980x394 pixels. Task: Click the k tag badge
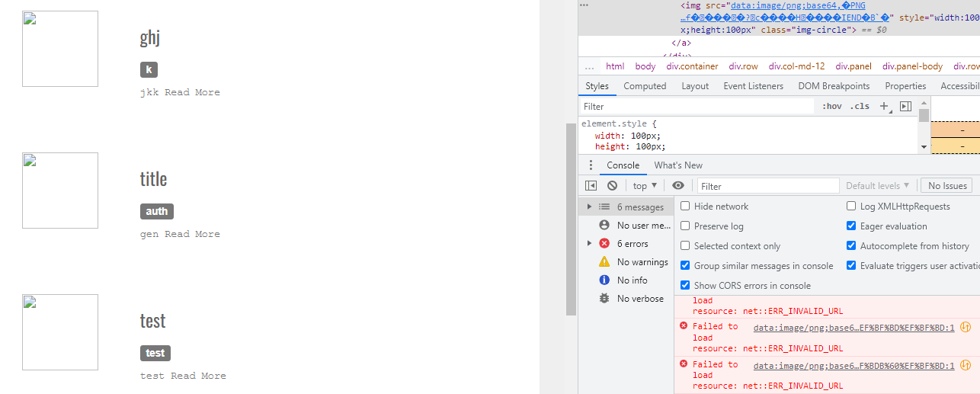(x=149, y=69)
